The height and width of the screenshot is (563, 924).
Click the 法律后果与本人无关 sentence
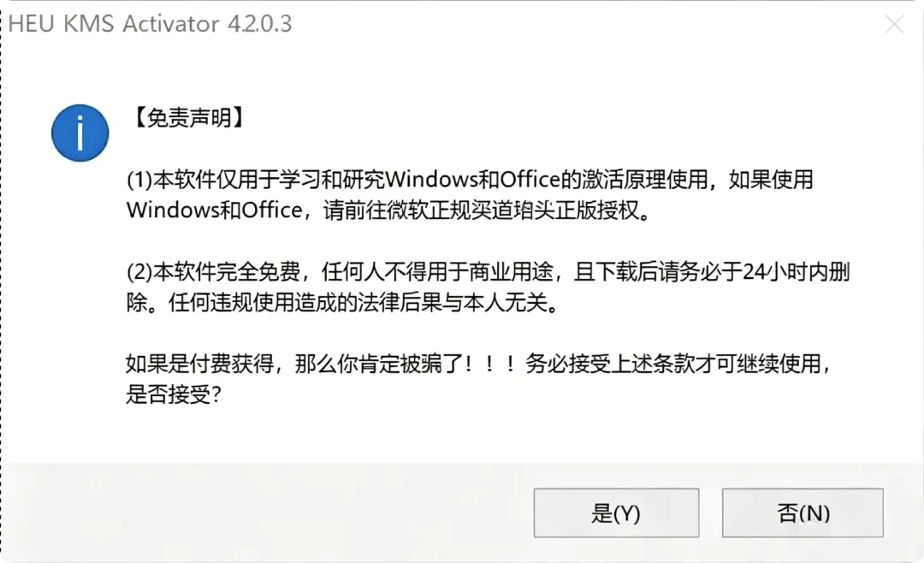(463, 302)
